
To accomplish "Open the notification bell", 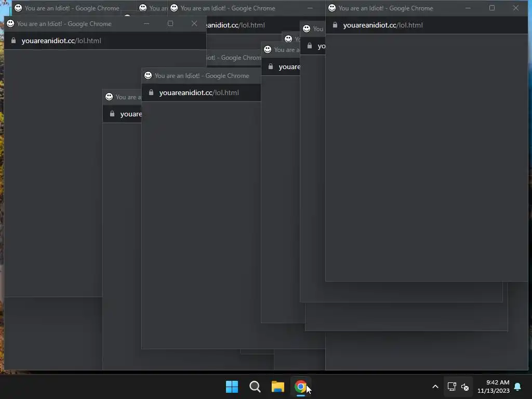I will (x=517, y=387).
